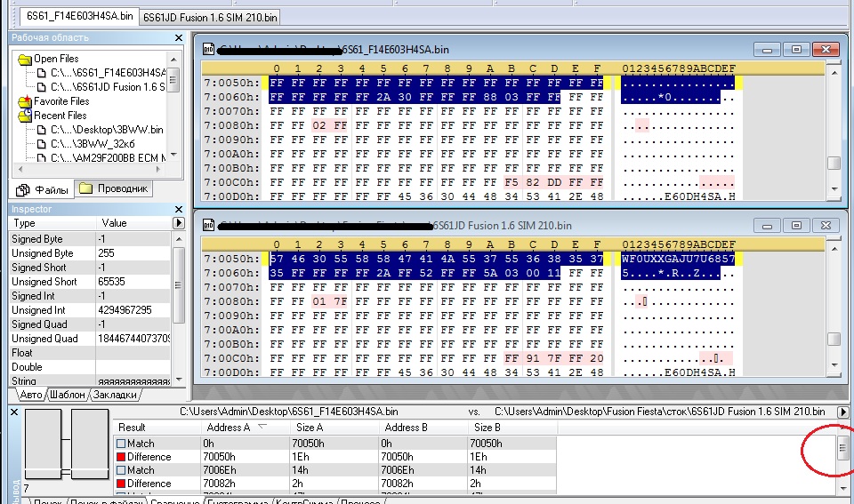Sort compare results by Result column
Viewport: 854px width, 504px height.
pos(157,428)
